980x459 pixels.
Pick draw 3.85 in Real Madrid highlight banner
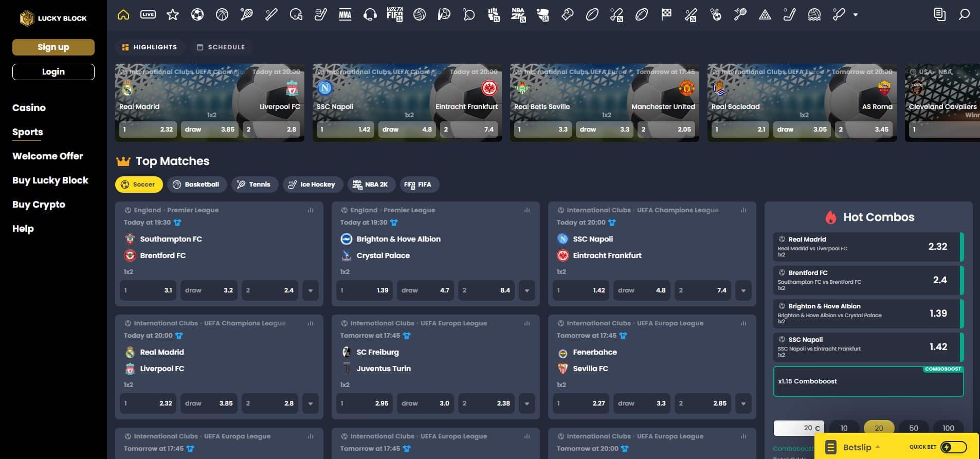(x=210, y=130)
